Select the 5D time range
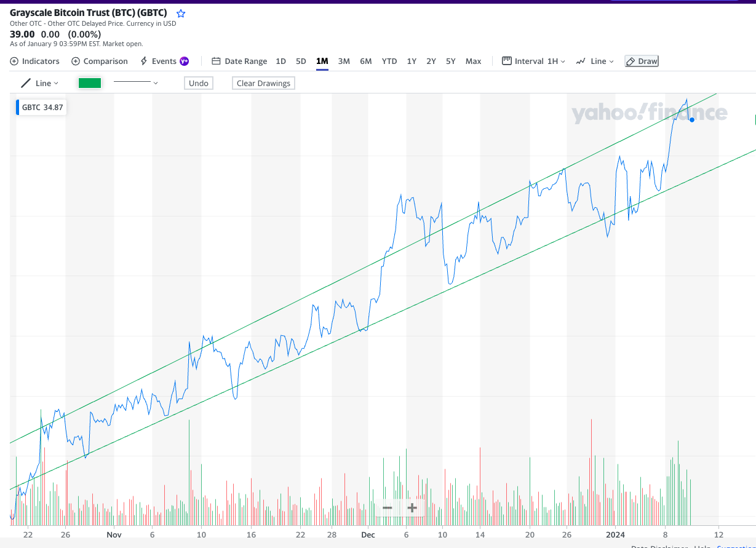Screen dimensions: 756x548 coord(301,61)
